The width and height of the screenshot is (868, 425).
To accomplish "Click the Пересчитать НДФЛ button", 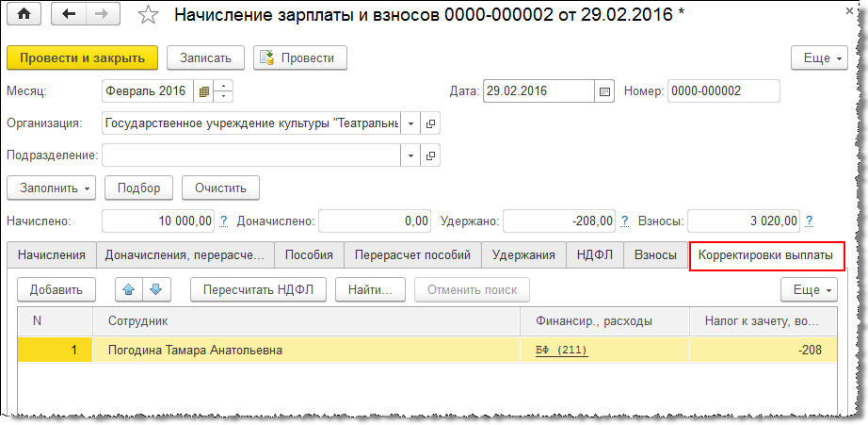I will 258,289.
